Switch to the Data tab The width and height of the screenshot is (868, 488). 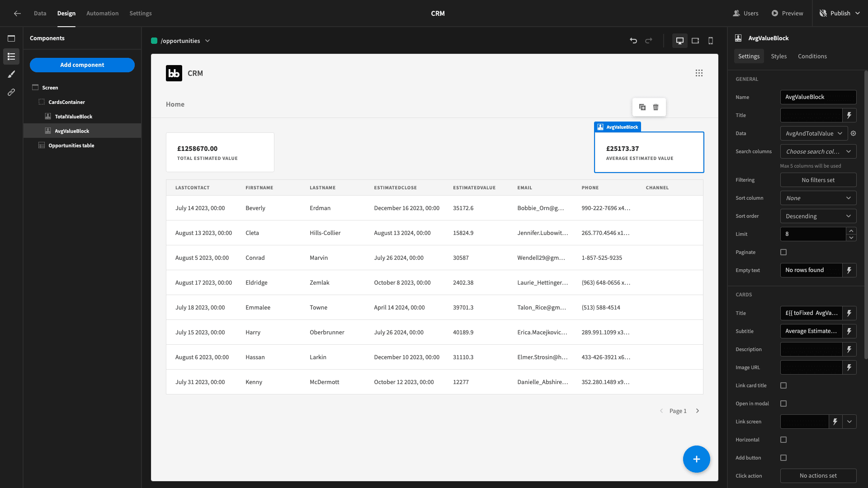click(40, 14)
